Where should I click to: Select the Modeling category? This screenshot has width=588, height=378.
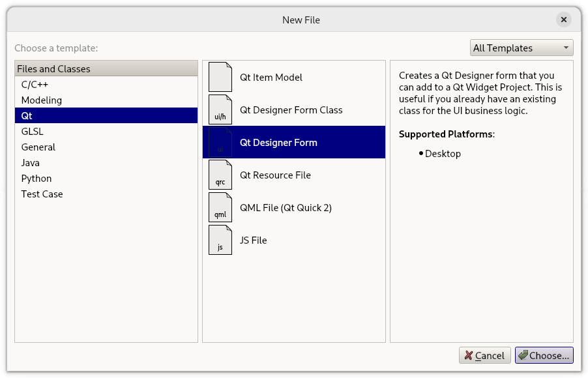tap(106, 100)
